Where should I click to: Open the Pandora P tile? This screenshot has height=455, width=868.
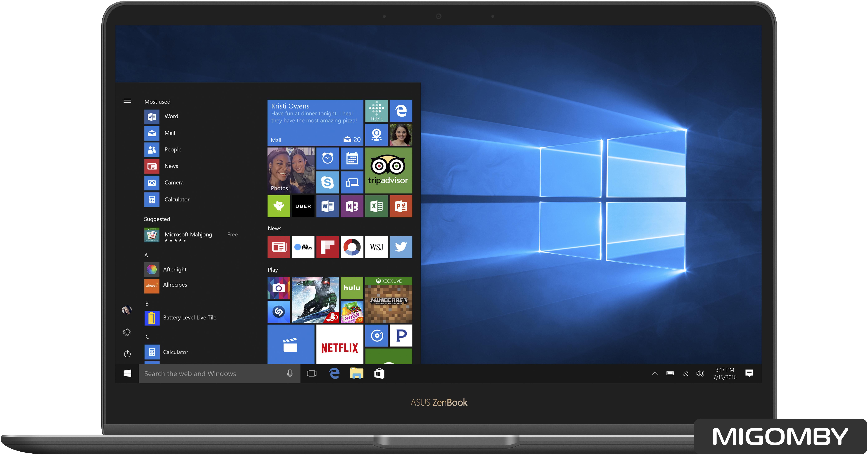pyautogui.click(x=401, y=336)
